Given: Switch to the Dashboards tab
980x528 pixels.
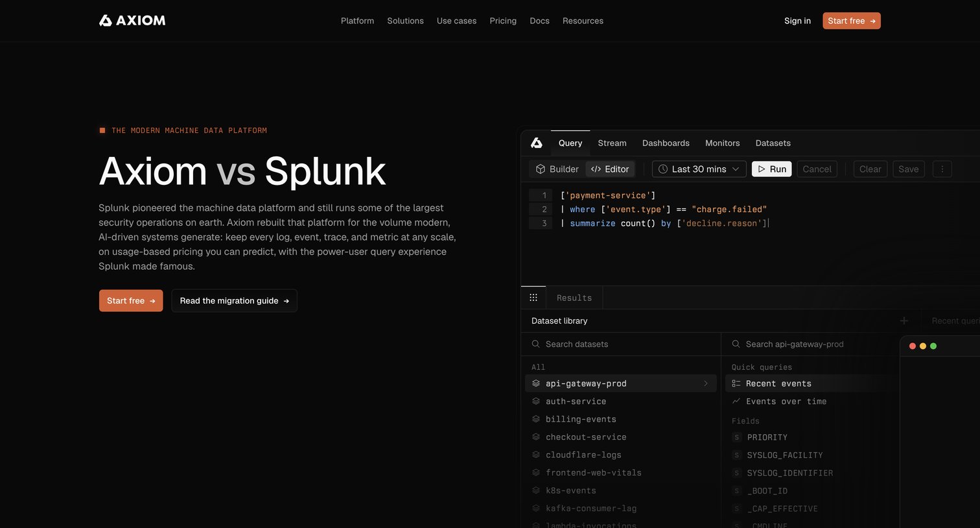Looking at the screenshot, I should [666, 143].
